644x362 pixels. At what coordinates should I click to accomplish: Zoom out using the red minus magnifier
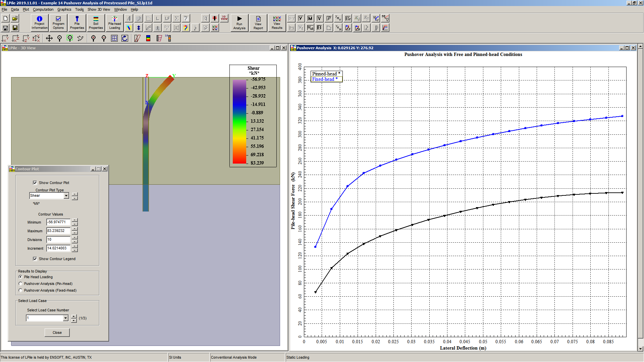click(104, 38)
